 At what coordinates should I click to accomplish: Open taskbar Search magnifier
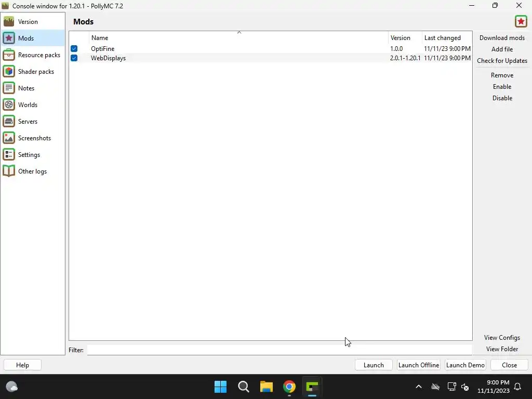[243, 387]
